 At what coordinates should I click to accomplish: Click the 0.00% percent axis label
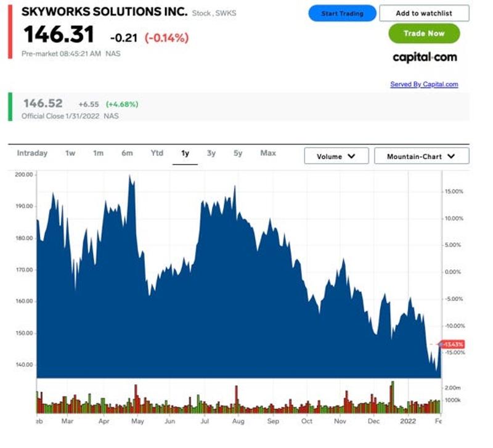[x=453, y=272]
